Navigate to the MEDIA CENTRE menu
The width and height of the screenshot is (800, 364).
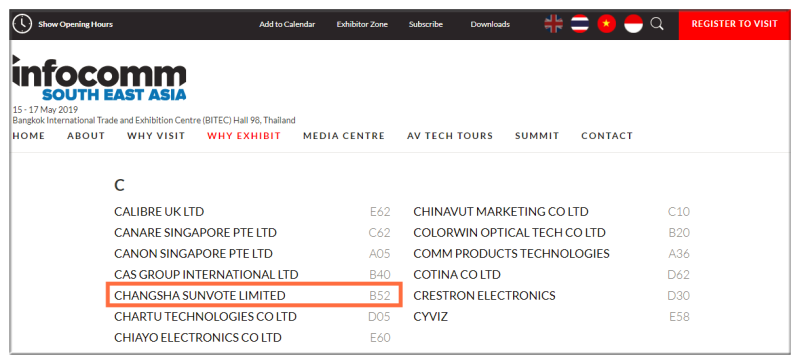(344, 136)
